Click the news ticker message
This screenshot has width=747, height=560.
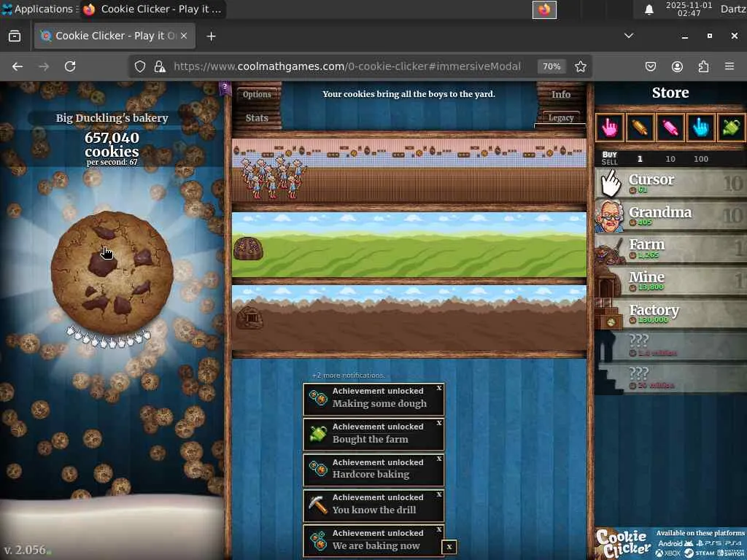tap(409, 94)
